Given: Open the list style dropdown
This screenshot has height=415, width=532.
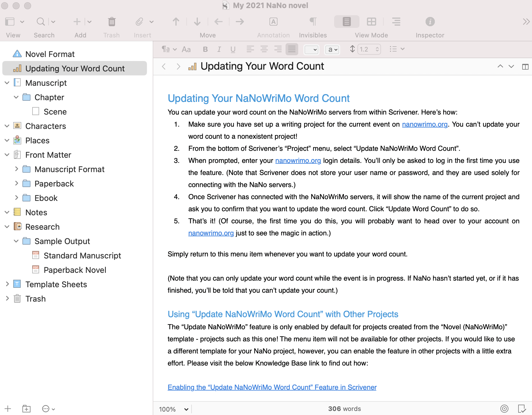Looking at the screenshot, I should [397, 49].
